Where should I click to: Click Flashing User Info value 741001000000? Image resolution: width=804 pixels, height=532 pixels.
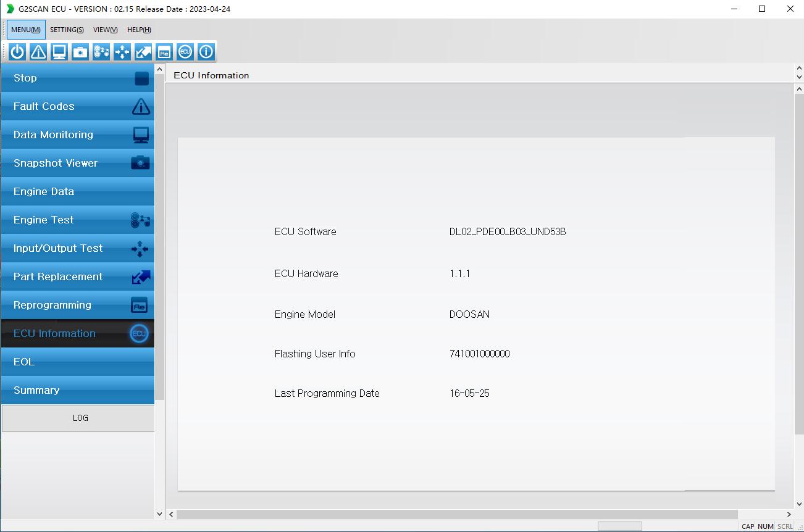point(480,354)
